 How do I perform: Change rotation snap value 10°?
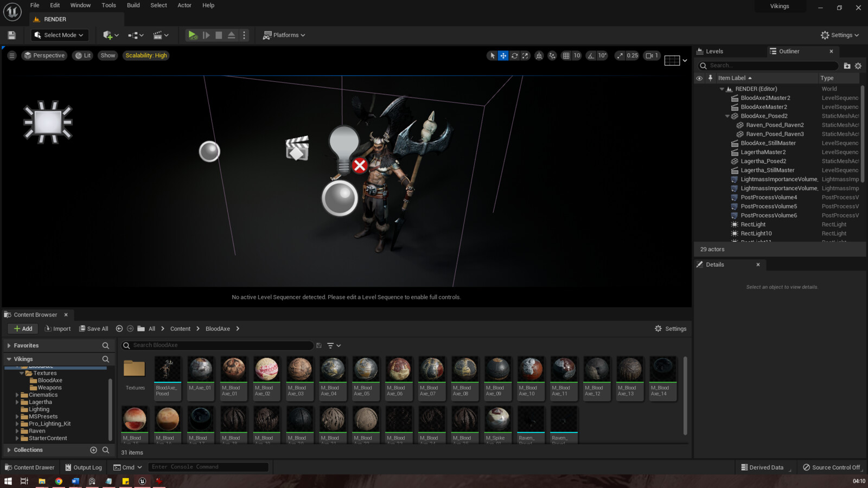click(602, 55)
